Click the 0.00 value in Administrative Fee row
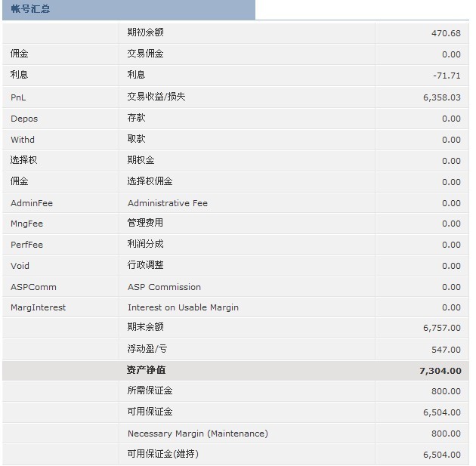 451,203
